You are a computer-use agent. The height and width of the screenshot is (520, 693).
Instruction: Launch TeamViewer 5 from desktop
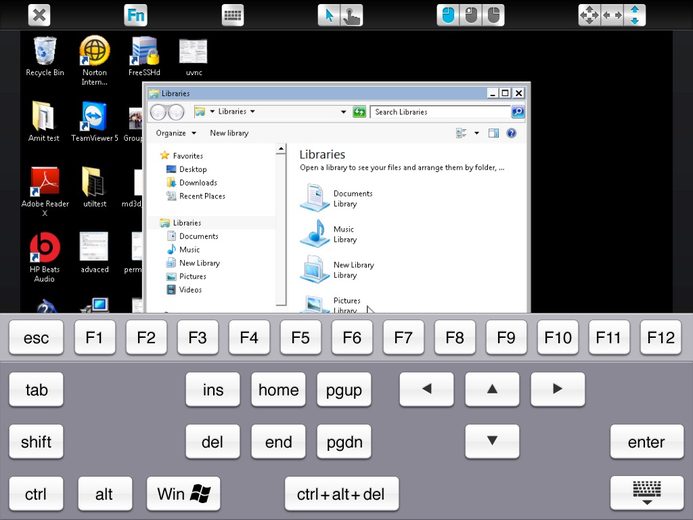pos(95,121)
